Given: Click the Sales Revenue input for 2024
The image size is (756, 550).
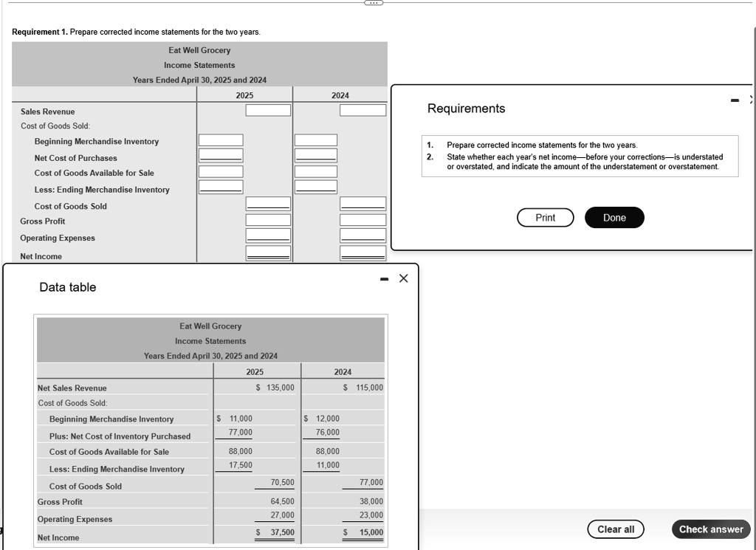Looking at the screenshot, I should pos(362,109).
